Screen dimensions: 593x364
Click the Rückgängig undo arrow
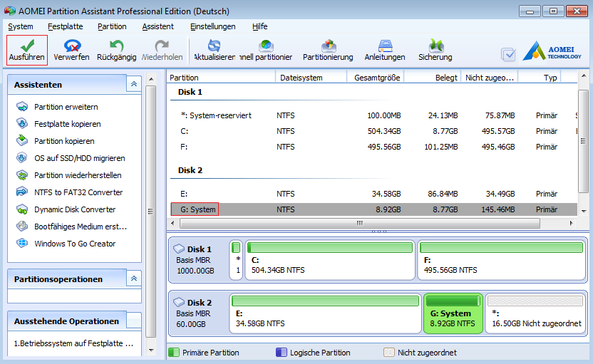tap(116, 46)
